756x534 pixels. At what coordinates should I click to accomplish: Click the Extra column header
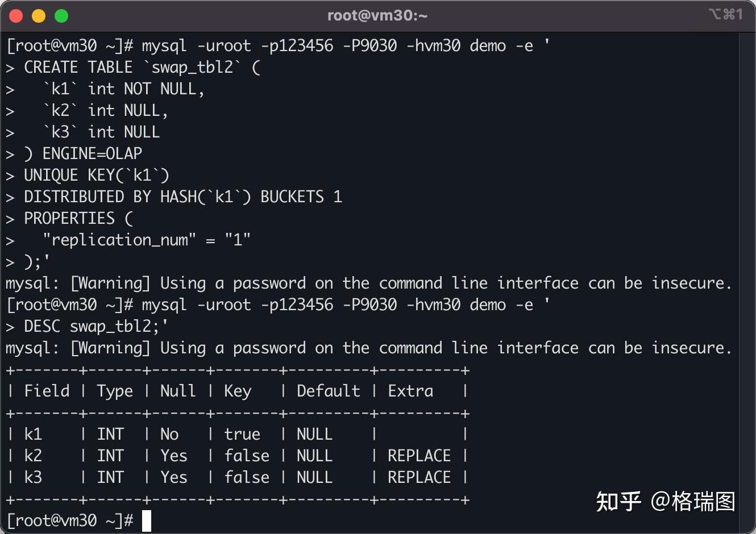(x=410, y=391)
